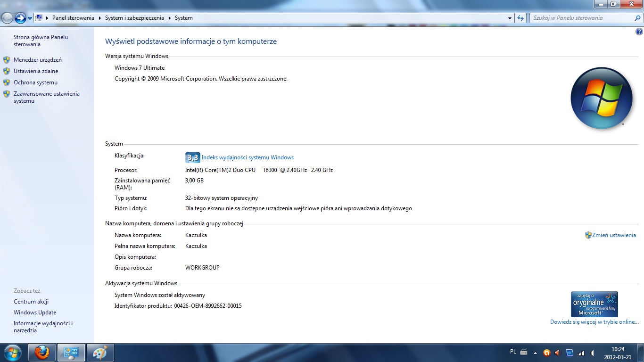Open Paint from the taskbar
The image size is (644, 362).
pyautogui.click(x=100, y=353)
